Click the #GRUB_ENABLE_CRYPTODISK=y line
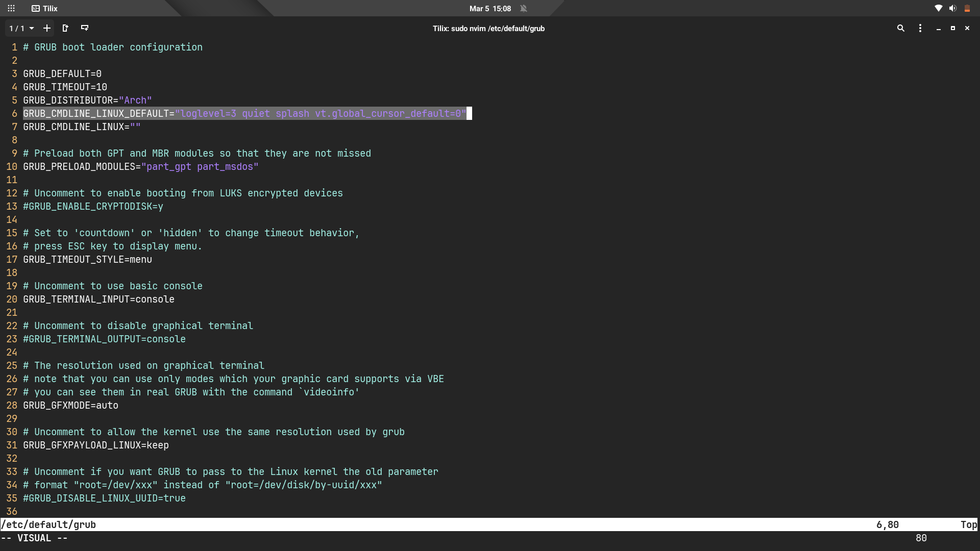The height and width of the screenshot is (551, 980). tap(93, 207)
